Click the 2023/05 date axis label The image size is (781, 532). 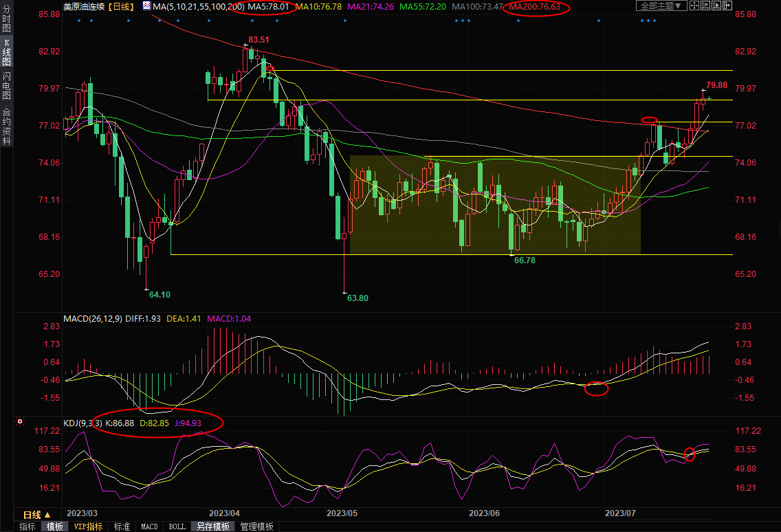pyautogui.click(x=342, y=513)
